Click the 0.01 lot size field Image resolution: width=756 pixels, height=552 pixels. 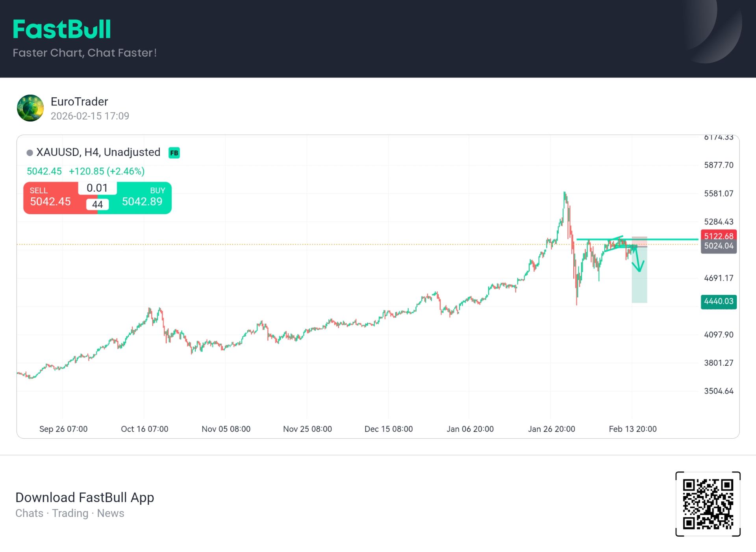[x=97, y=188]
